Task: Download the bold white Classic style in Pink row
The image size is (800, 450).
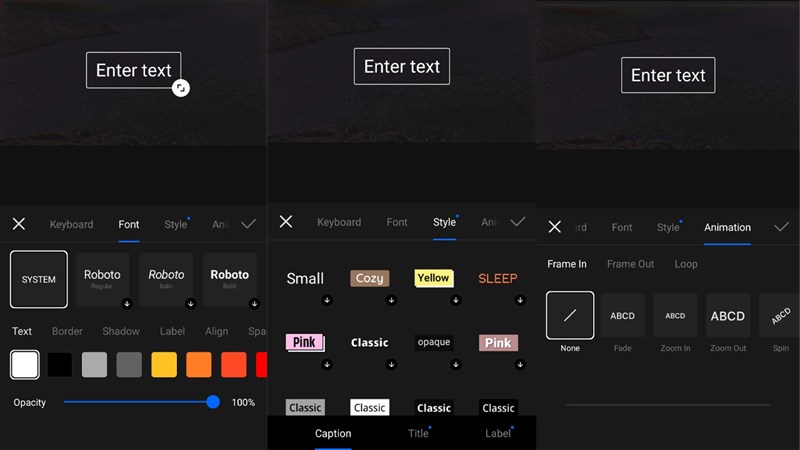Action: tap(391, 364)
